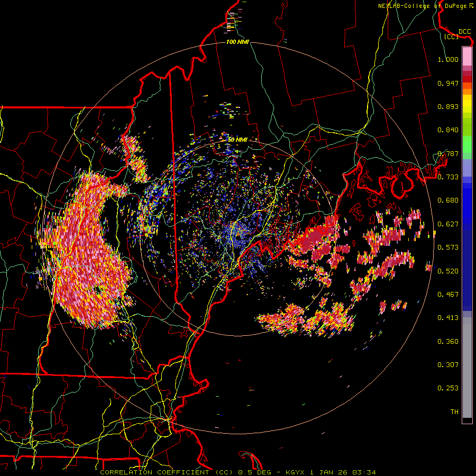Image resolution: width=476 pixels, height=476 pixels.
Task: Click the [CC] legend unit label
Action: [x=452, y=36]
